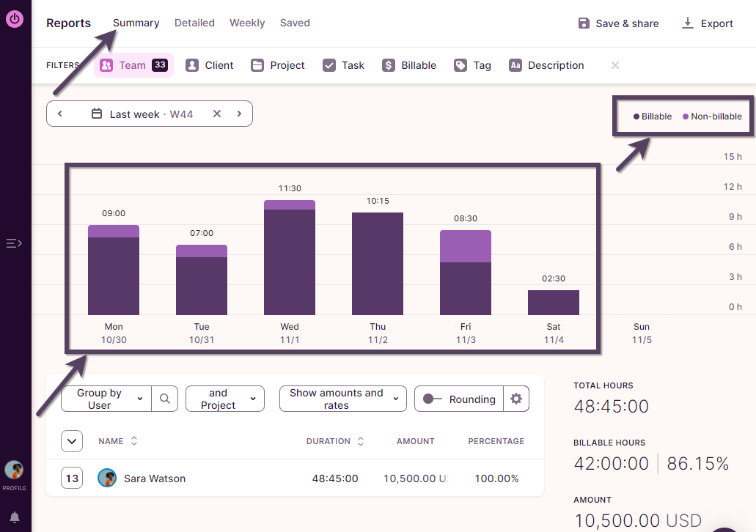The width and height of the screenshot is (756, 532).
Task: Expand the sidebar menu icon
Action: click(14, 243)
